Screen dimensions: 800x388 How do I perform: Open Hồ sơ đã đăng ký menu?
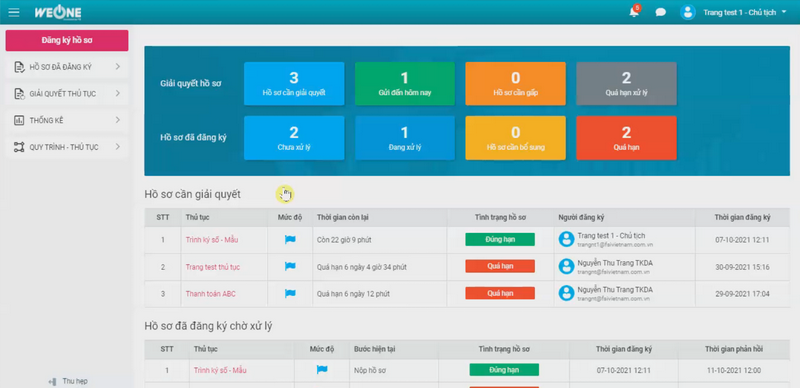(67, 67)
